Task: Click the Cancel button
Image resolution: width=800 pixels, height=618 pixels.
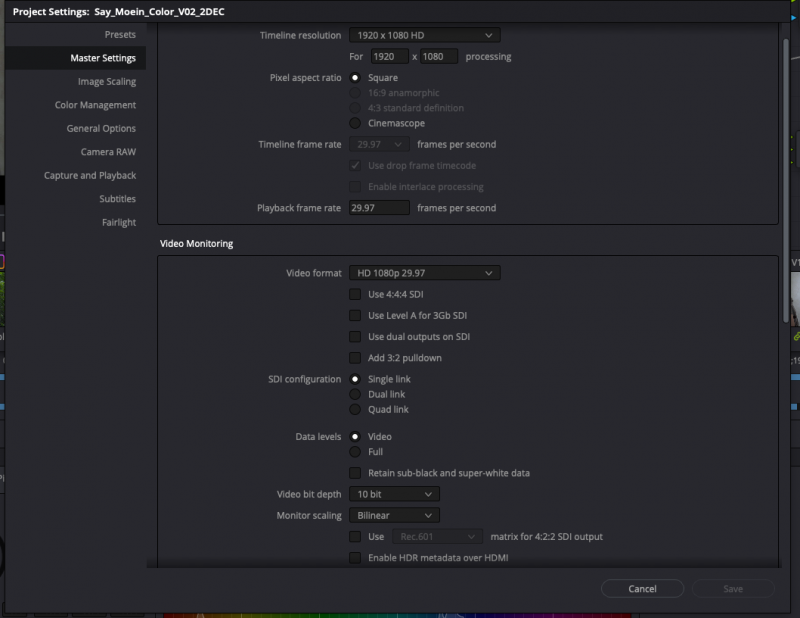Action: 642,589
